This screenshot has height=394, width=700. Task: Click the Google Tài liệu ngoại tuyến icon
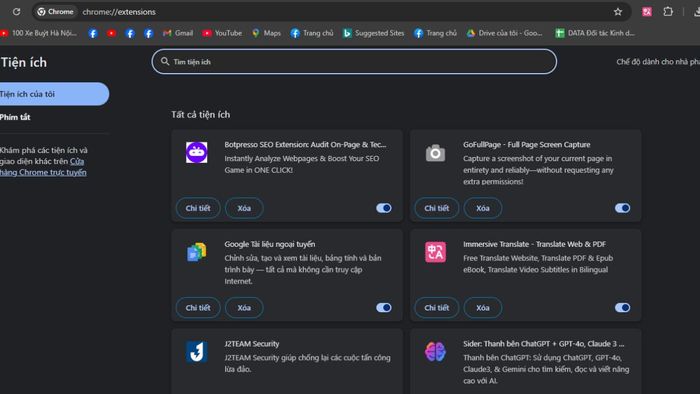(x=196, y=252)
